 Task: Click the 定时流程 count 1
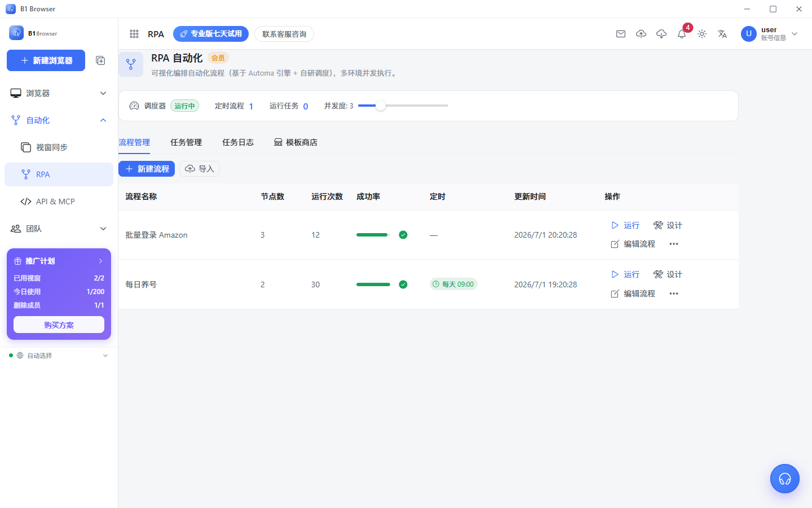click(x=251, y=106)
